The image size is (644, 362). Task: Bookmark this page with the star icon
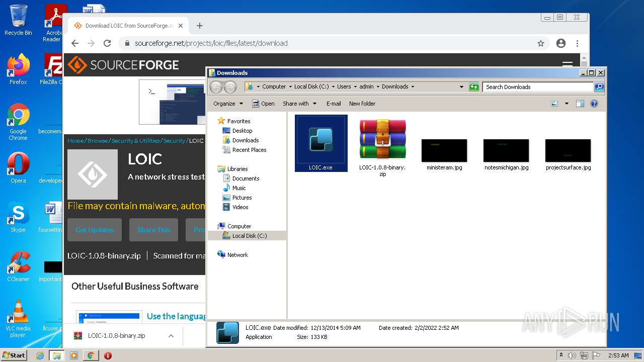[541, 43]
